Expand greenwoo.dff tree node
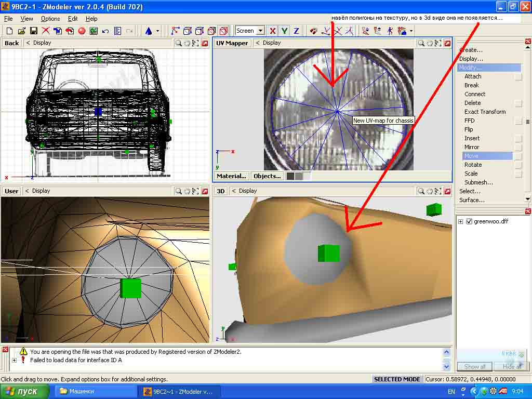 tap(460, 222)
